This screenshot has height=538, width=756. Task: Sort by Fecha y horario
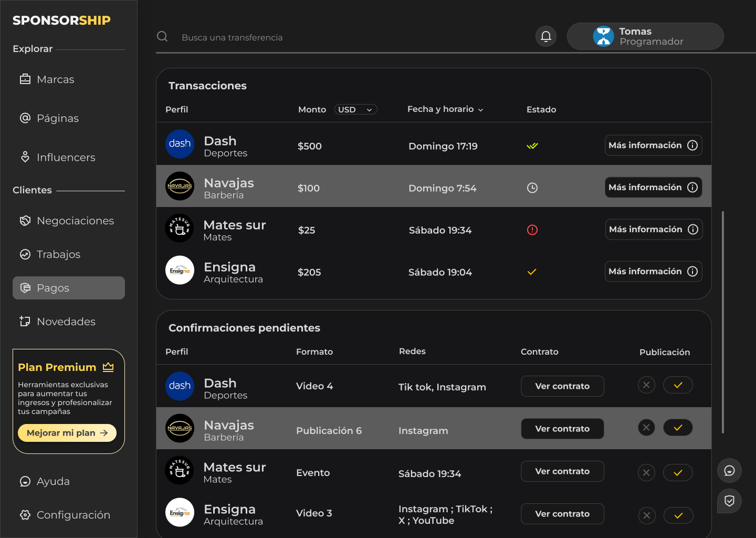pos(445,109)
